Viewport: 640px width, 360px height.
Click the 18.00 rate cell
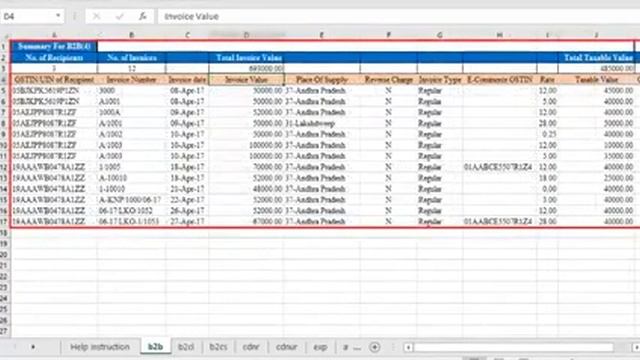point(547,178)
